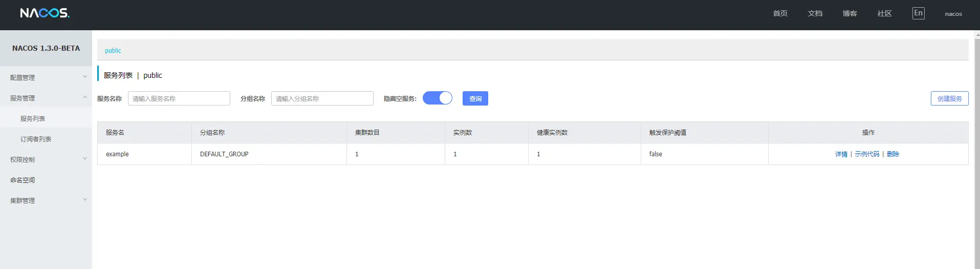Open 详情 for the example service
This screenshot has height=269, width=980.
pyautogui.click(x=841, y=154)
